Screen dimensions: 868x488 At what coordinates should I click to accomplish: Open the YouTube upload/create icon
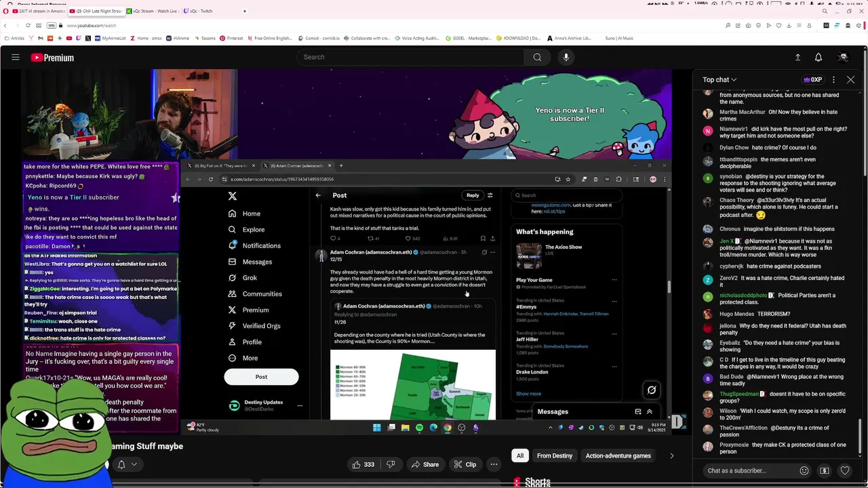click(x=797, y=58)
